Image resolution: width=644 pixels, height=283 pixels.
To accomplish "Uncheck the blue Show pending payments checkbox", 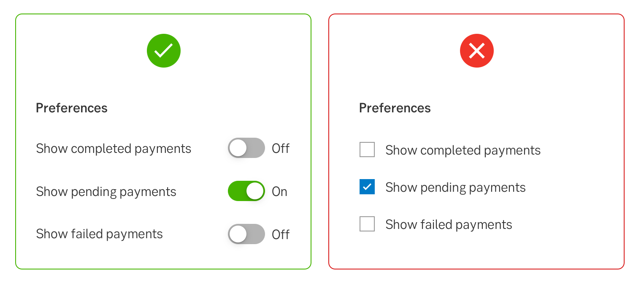I will click(367, 187).
